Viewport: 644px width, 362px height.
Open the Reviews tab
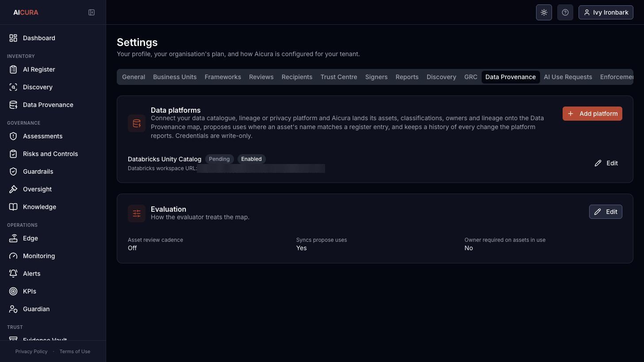coord(261,77)
